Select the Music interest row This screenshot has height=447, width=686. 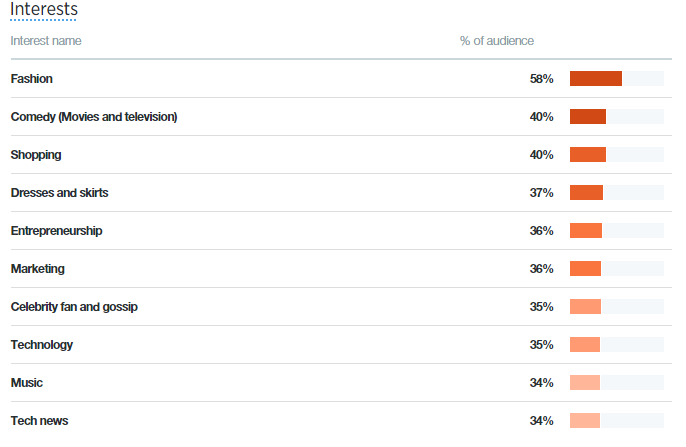pyautogui.click(x=341, y=383)
